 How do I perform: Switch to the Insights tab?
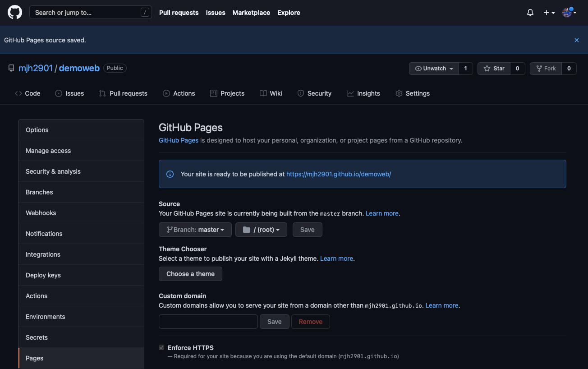pyautogui.click(x=363, y=93)
